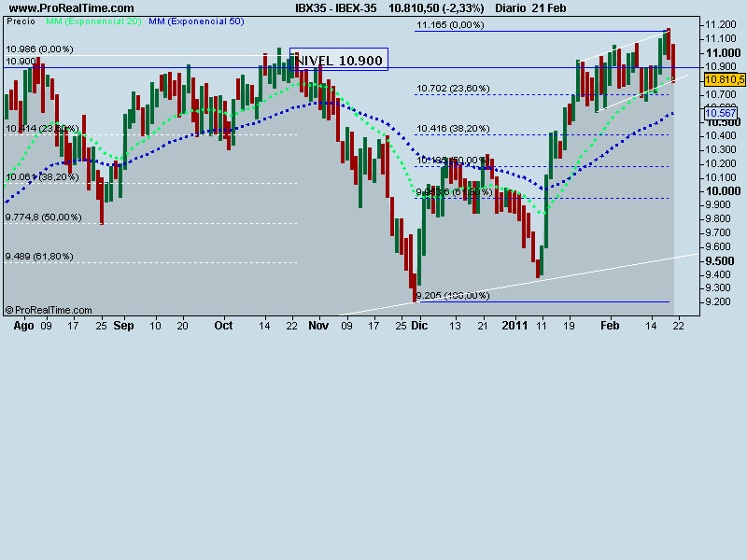The image size is (747, 560).
Task: Click the Oct date axis label
Action: pos(223,326)
